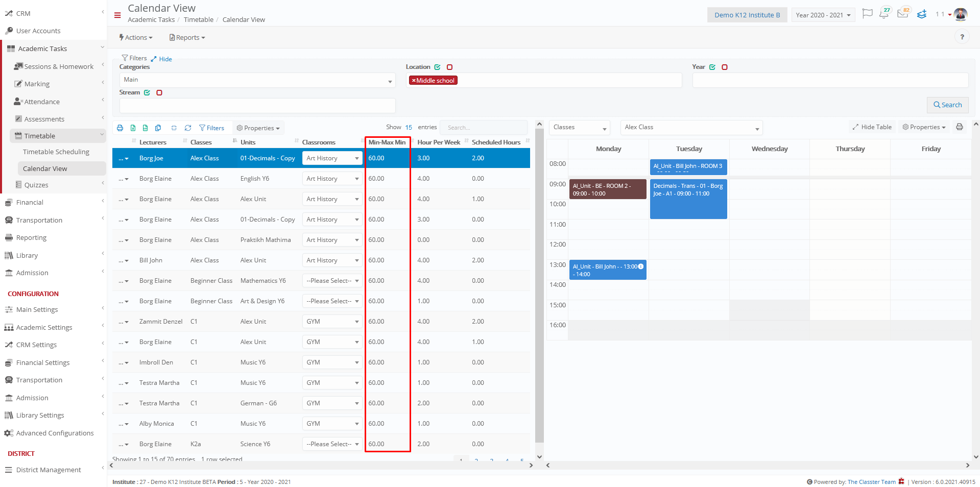This screenshot has width=980, height=487.
Task: Open classroom dropdown for Borg Joe row
Action: point(332,158)
